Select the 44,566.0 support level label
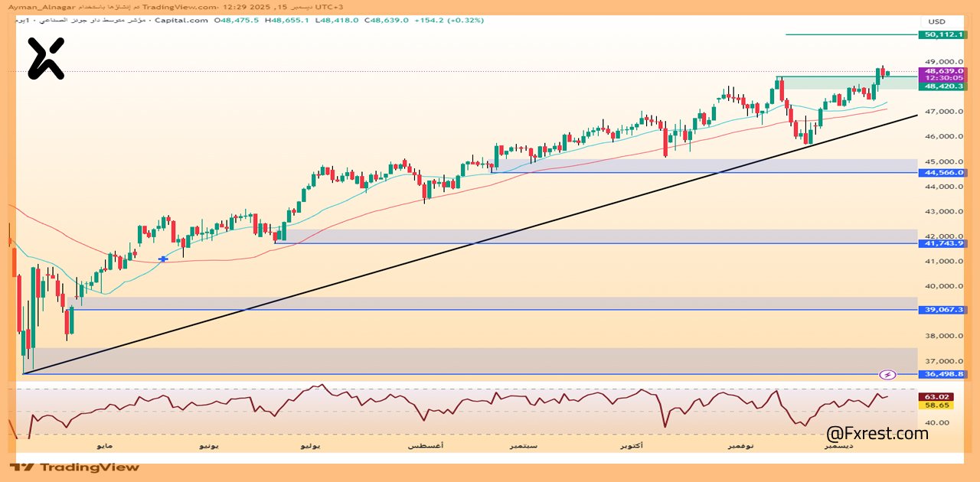This screenshot has width=980, height=482. pos(943,173)
